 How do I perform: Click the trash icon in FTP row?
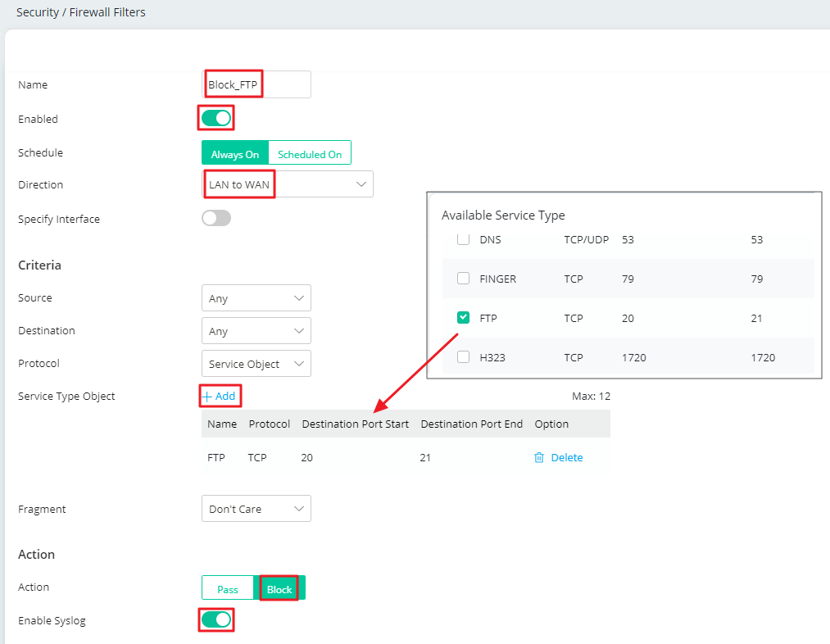[x=538, y=458]
